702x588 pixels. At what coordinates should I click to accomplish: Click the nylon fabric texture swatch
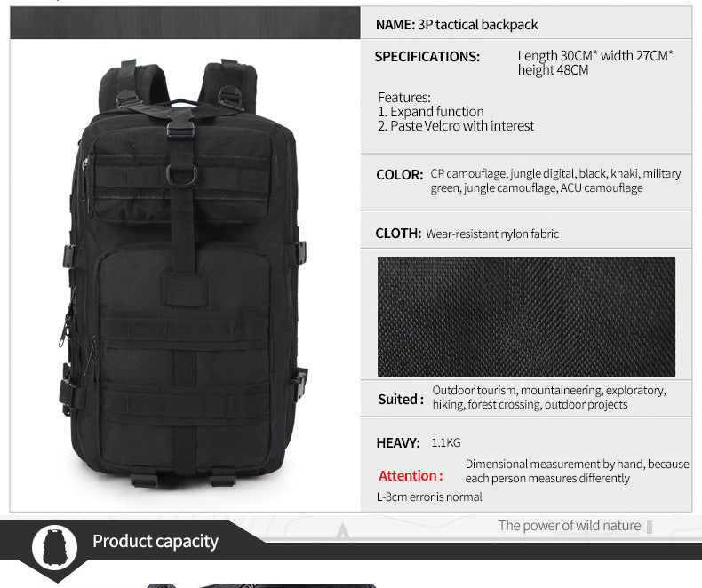tap(526, 316)
